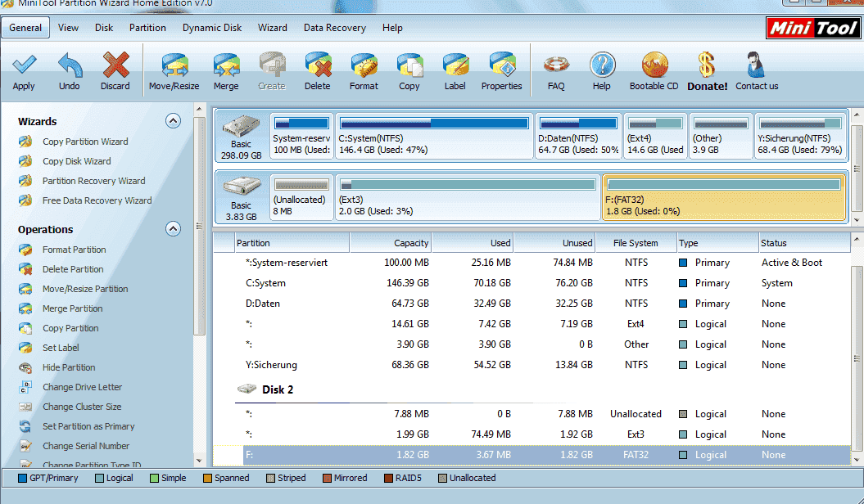Open the Data Recovery menu

coord(334,28)
